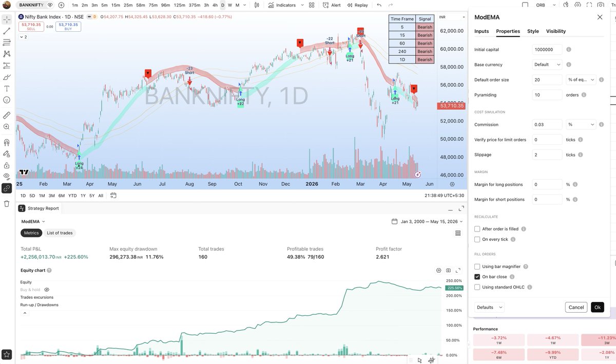Open the ModEMA strategy selector dropdown
The image size is (616, 364).
coord(33,221)
